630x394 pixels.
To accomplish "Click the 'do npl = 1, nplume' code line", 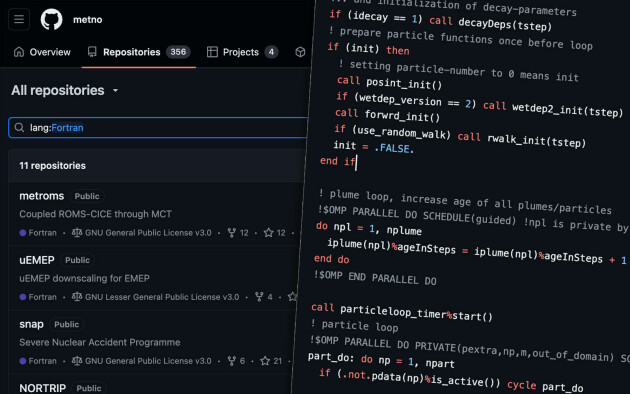I will tap(368, 229).
